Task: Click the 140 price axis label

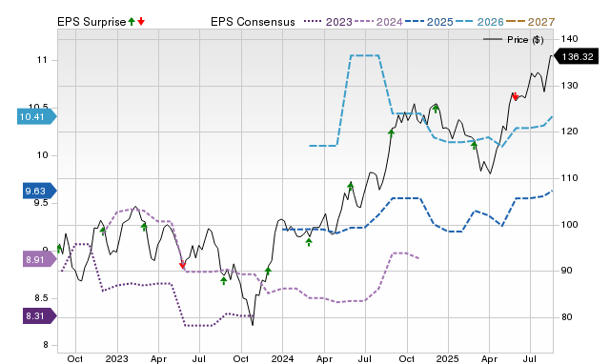Action: point(570,39)
